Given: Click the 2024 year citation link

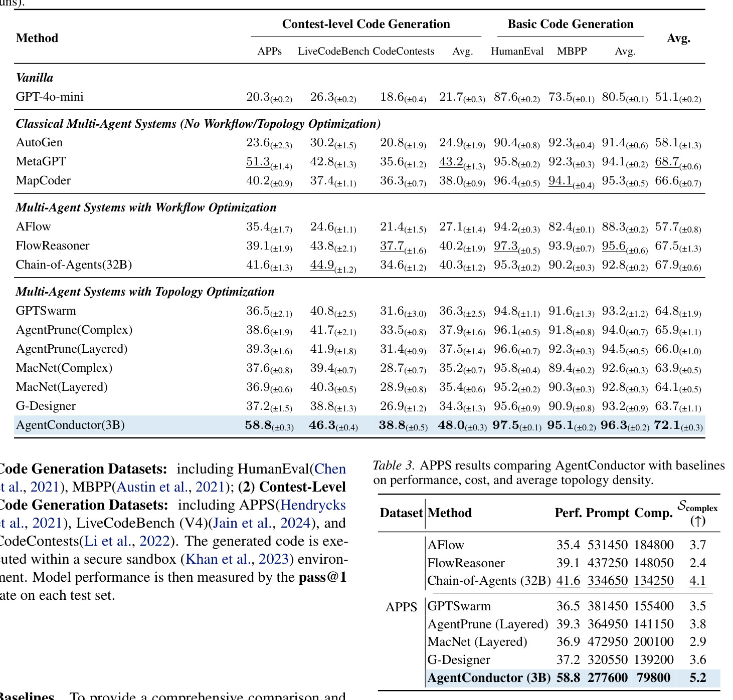Looking at the screenshot, I should 296,523.
